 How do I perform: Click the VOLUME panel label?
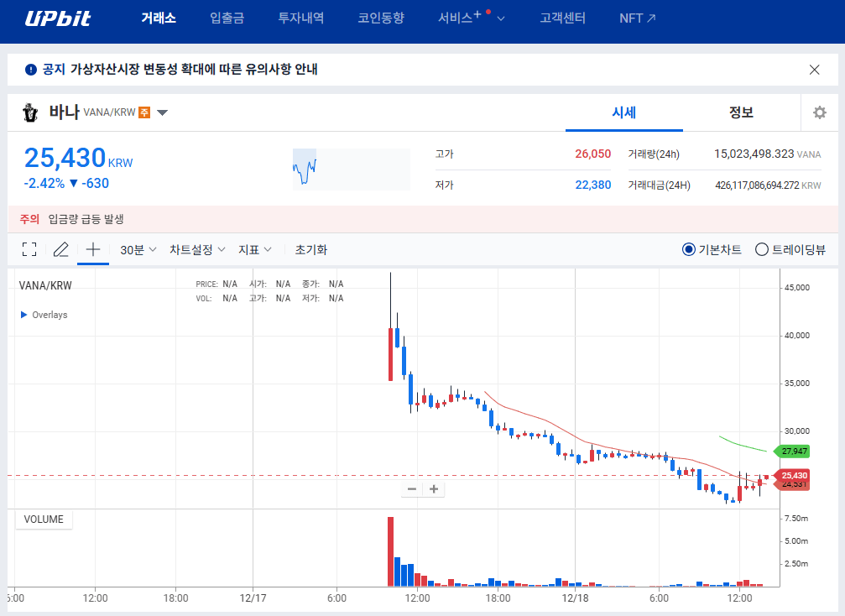[44, 519]
